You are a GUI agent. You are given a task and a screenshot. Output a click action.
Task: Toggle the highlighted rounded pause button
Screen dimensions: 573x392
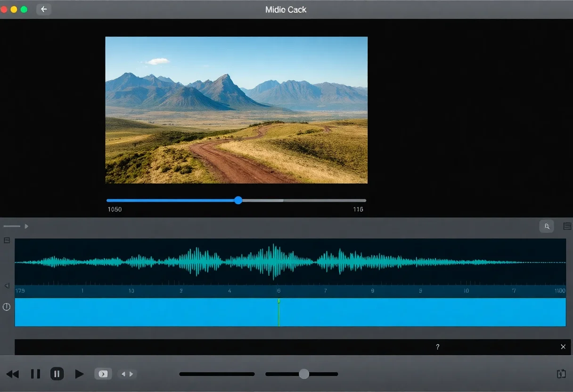point(57,374)
